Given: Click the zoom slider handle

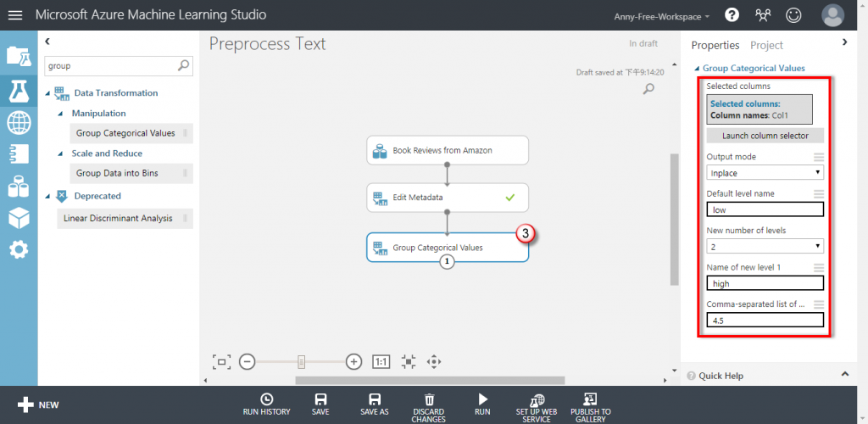Looking at the screenshot, I should click(301, 362).
